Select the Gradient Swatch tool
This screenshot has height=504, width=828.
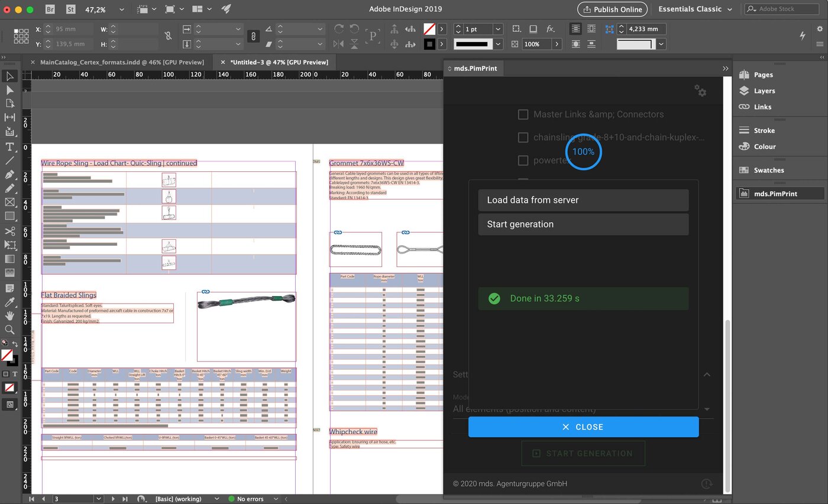coord(9,259)
